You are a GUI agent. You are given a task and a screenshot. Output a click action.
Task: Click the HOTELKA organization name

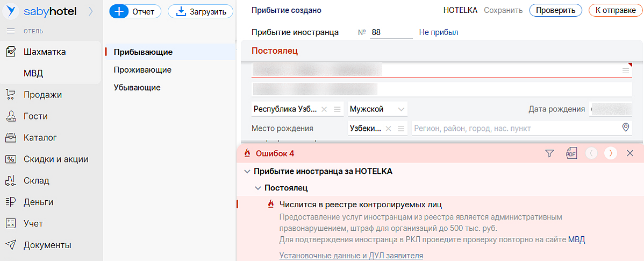460,10
